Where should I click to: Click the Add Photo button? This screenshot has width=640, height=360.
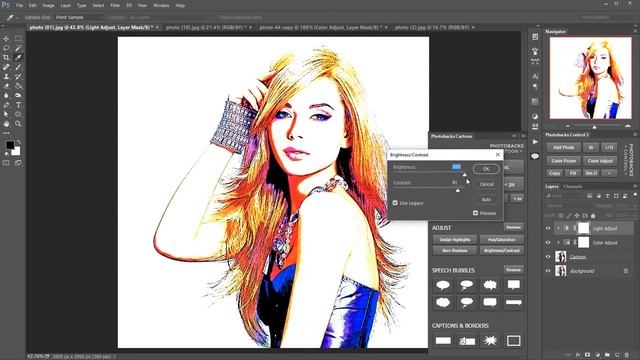click(564, 147)
